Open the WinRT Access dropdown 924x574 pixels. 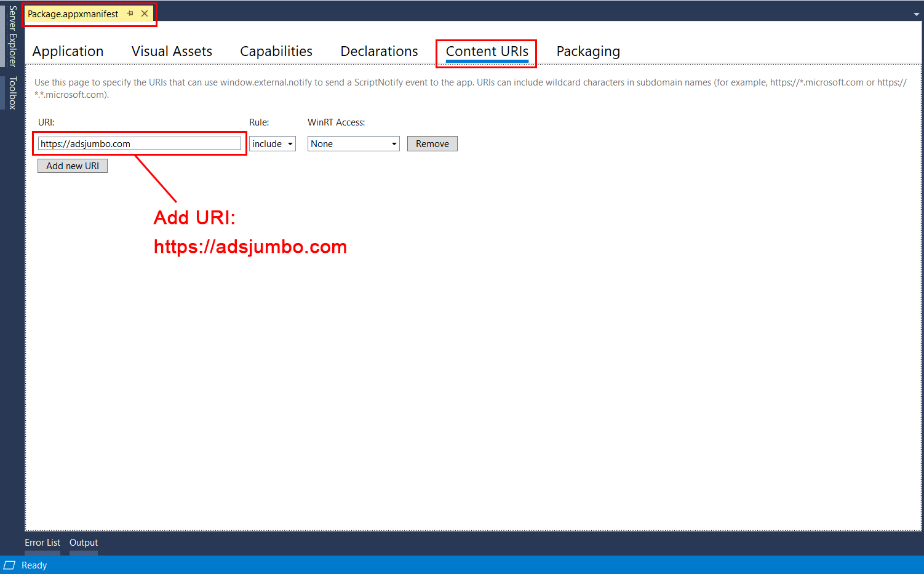[354, 144]
